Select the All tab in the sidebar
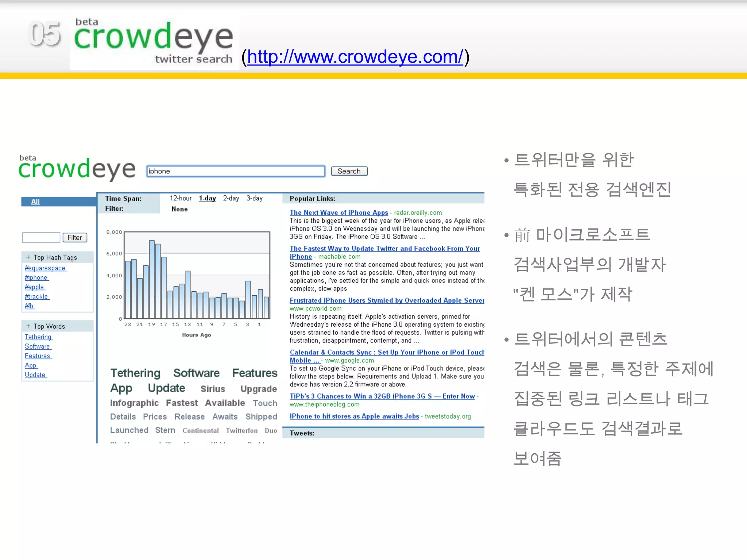Viewport: 747px width, 560px height. (35, 202)
